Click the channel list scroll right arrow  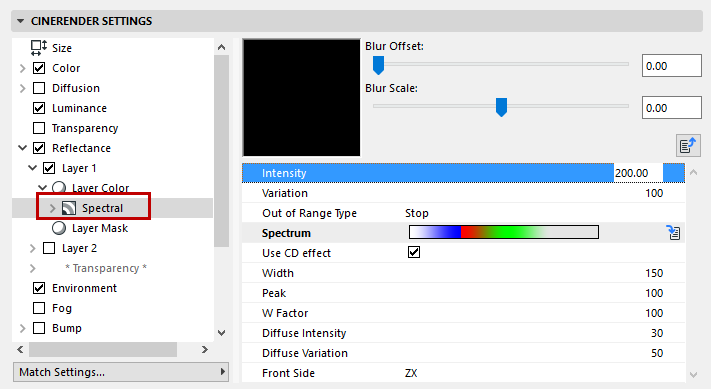205,349
